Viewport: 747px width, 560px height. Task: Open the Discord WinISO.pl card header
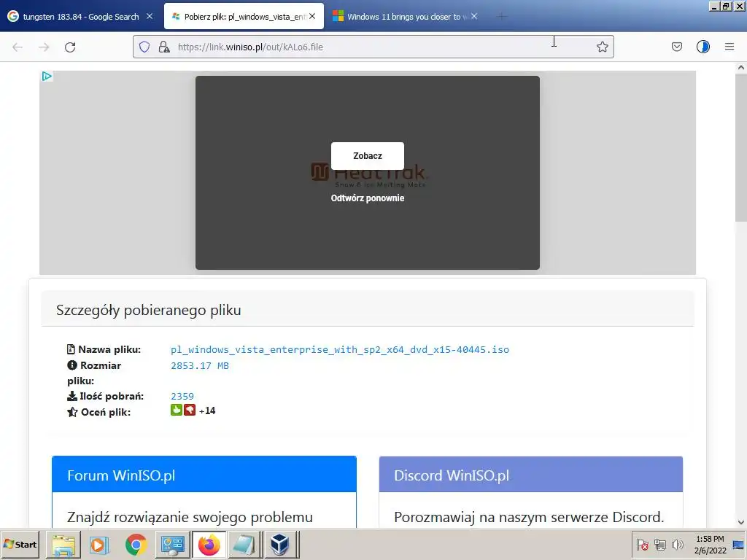pyautogui.click(x=531, y=474)
